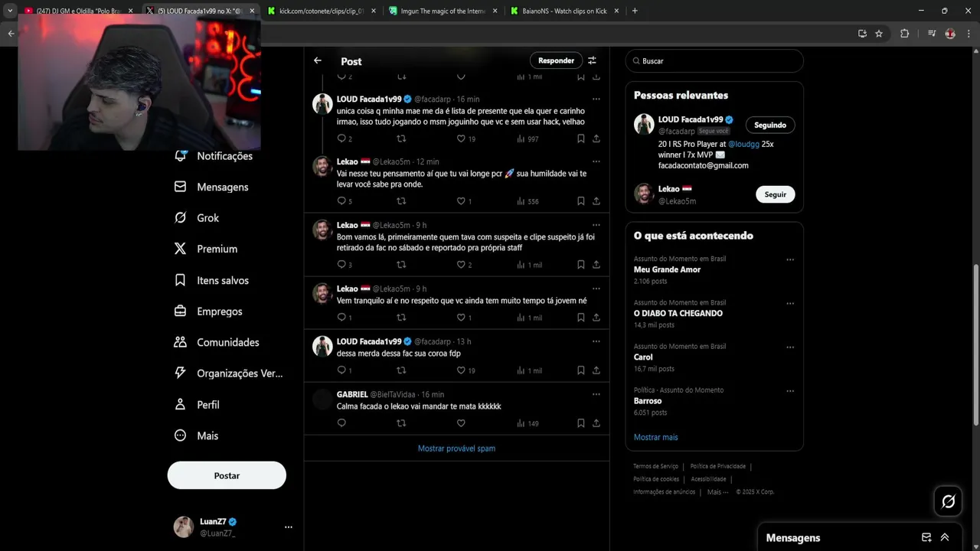
Task: Show the probable spam replies
Action: tap(456, 448)
